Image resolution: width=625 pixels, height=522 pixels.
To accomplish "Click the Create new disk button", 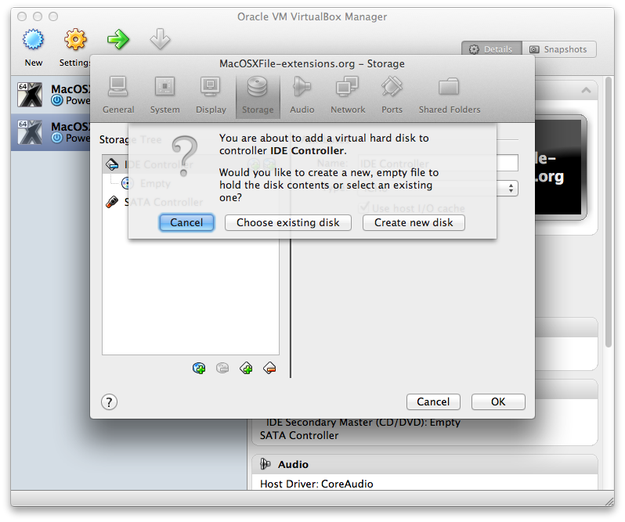I will pos(414,223).
